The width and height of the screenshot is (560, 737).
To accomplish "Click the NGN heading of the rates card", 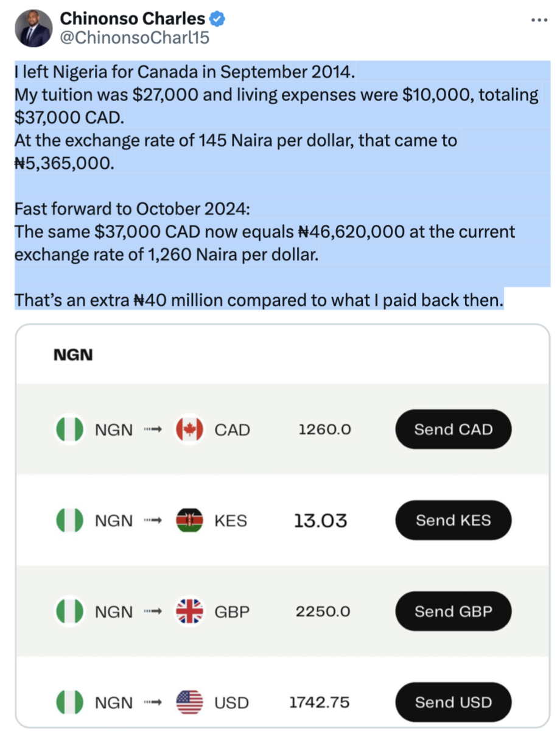I will pyautogui.click(x=73, y=355).
